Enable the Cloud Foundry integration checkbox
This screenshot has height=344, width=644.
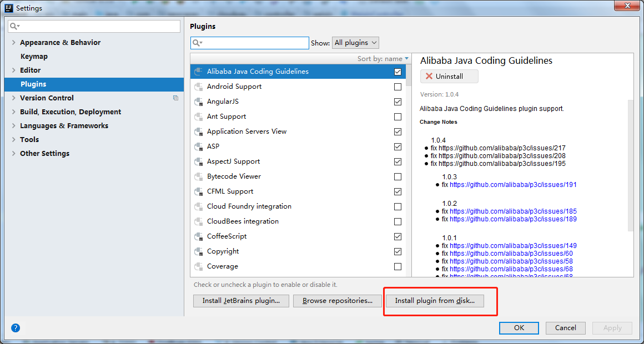click(398, 206)
